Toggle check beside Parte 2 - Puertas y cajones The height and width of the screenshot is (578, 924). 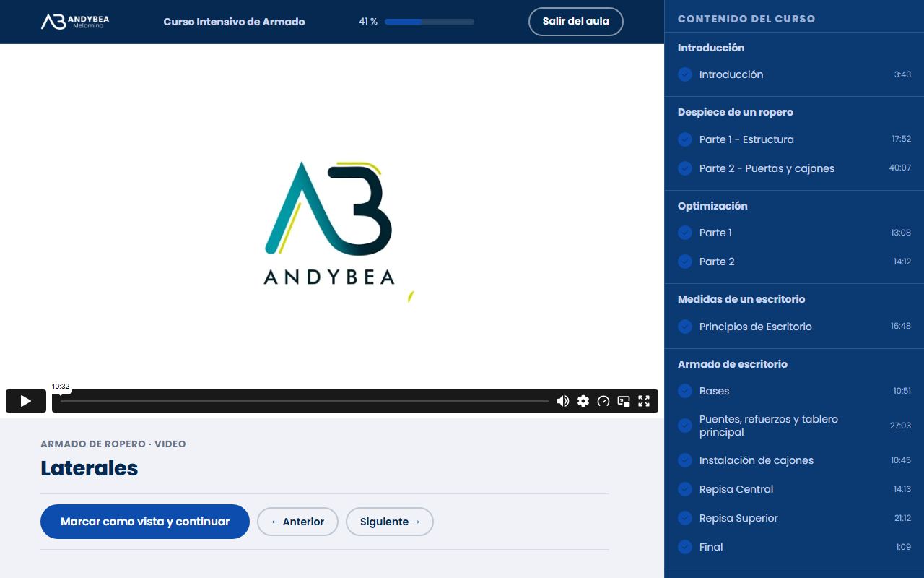(685, 168)
